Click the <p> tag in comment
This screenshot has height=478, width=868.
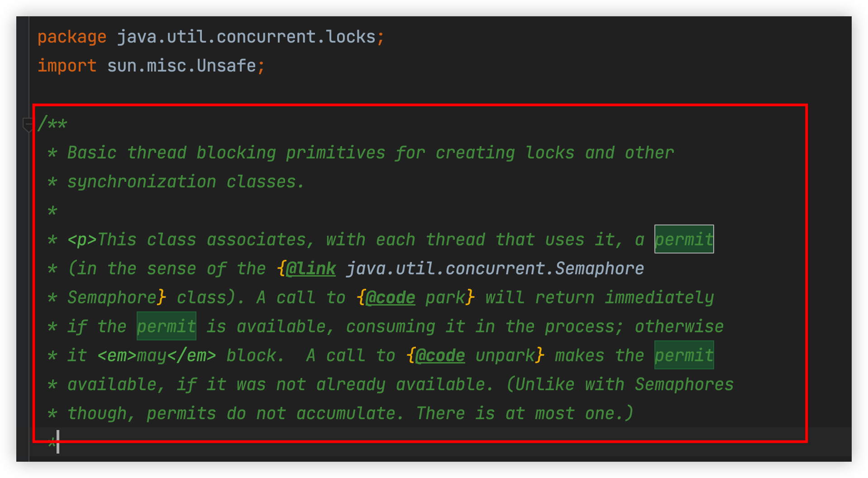82,239
